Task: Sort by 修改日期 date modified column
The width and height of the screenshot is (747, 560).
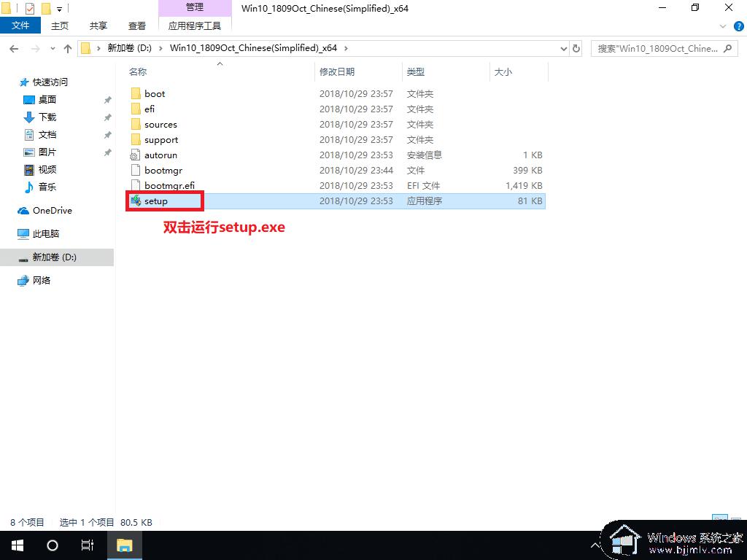Action: (x=337, y=72)
